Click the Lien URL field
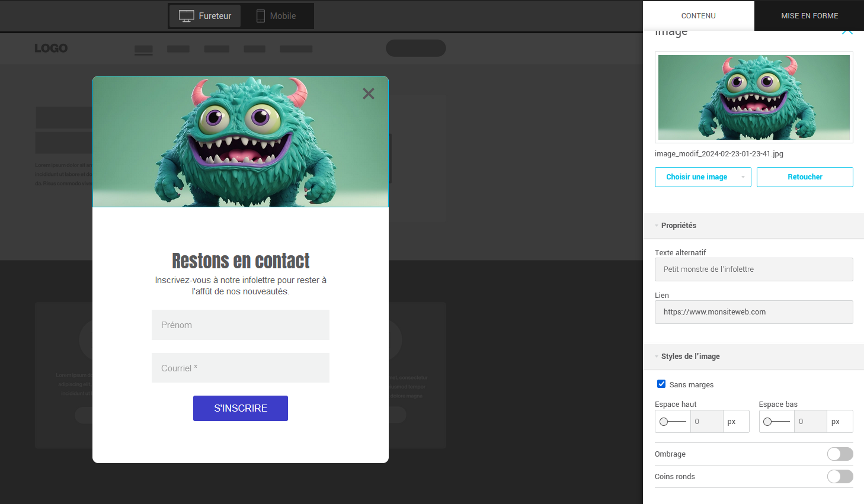This screenshot has width=864, height=504. coord(753,312)
